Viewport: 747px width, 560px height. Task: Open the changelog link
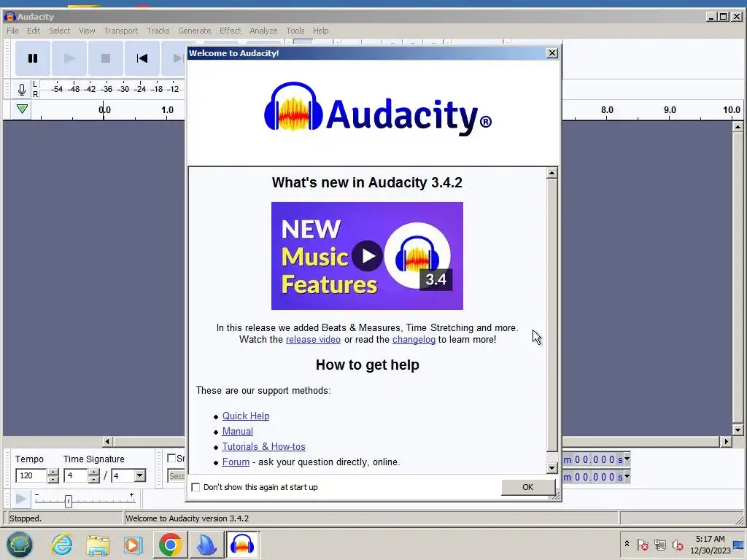point(414,340)
